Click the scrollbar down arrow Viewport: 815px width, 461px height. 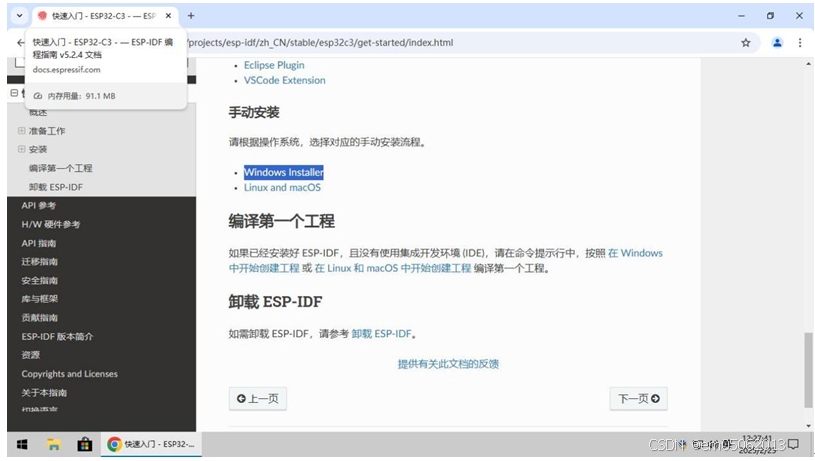coord(808,426)
